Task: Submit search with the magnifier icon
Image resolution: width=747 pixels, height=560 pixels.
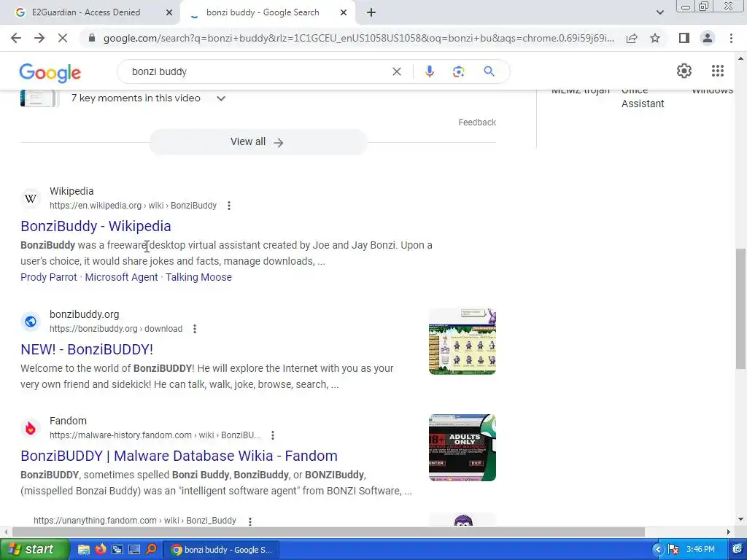Action: pyautogui.click(x=489, y=71)
